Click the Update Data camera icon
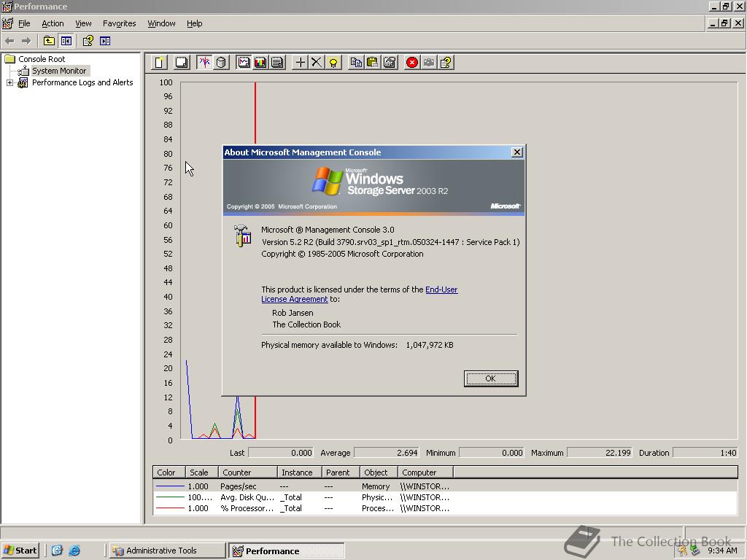The height and width of the screenshot is (560, 747). coord(429,63)
